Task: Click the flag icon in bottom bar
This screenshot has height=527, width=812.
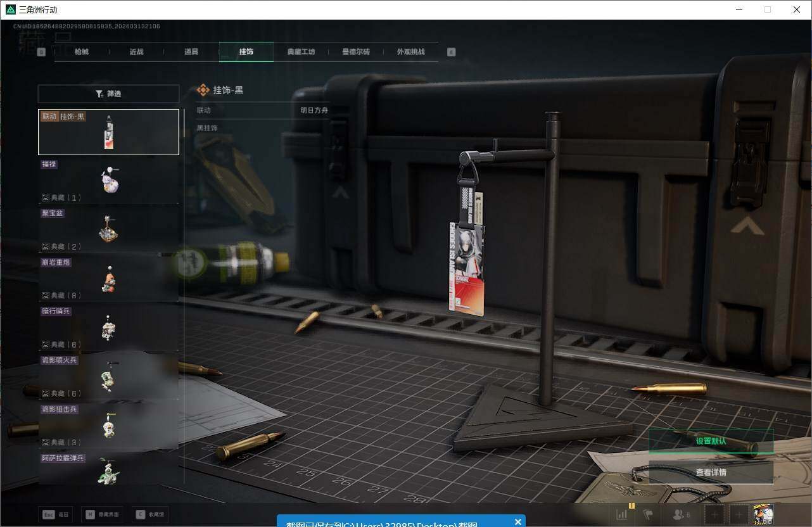Action: tap(648, 515)
